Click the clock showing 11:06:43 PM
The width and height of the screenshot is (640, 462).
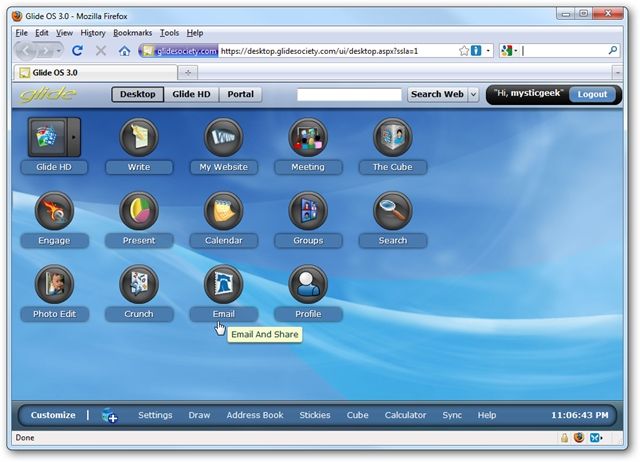(580, 415)
